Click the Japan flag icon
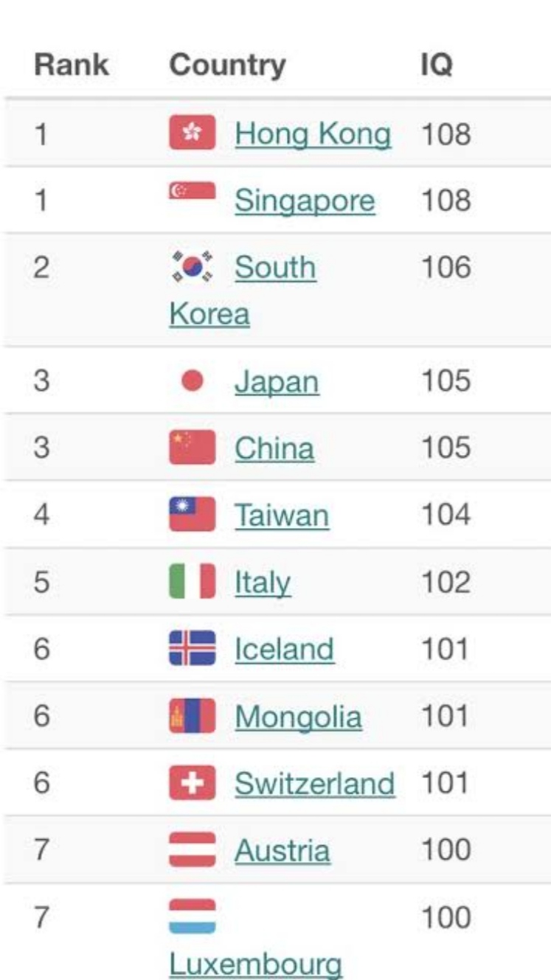 [x=193, y=381]
